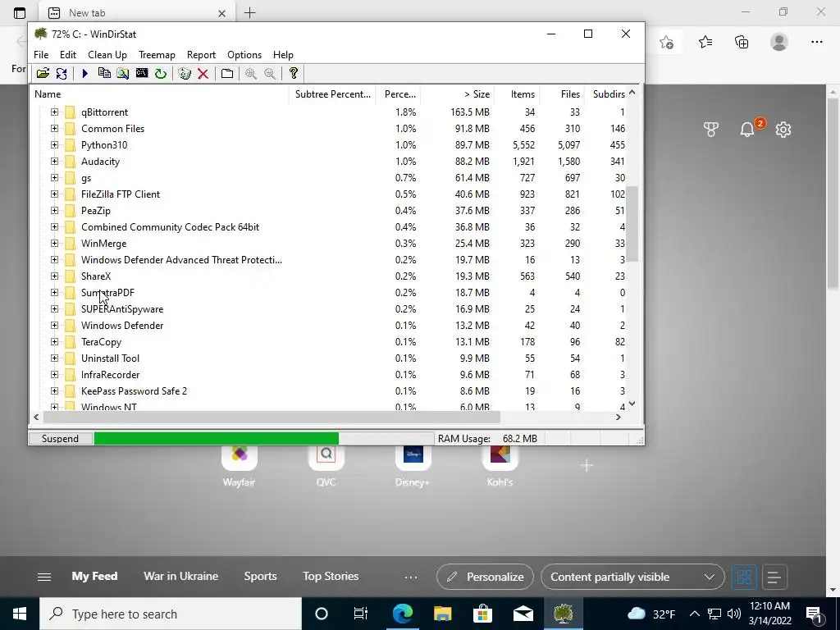
Task: Open the Edit menu
Action: (x=67, y=55)
